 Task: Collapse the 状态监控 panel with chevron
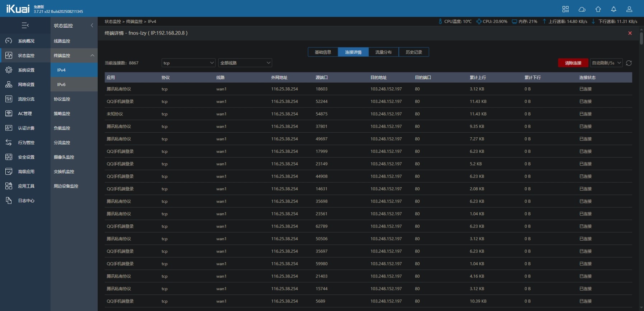coord(92,26)
